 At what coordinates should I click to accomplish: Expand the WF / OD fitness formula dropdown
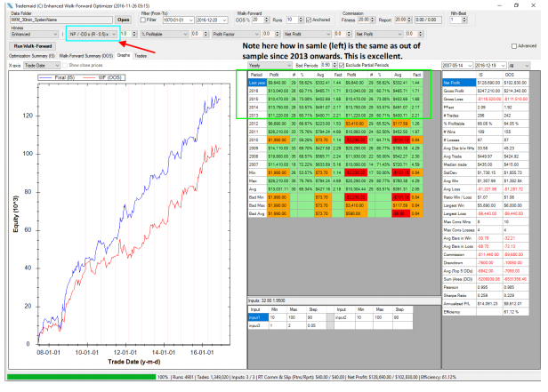pos(94,35)
